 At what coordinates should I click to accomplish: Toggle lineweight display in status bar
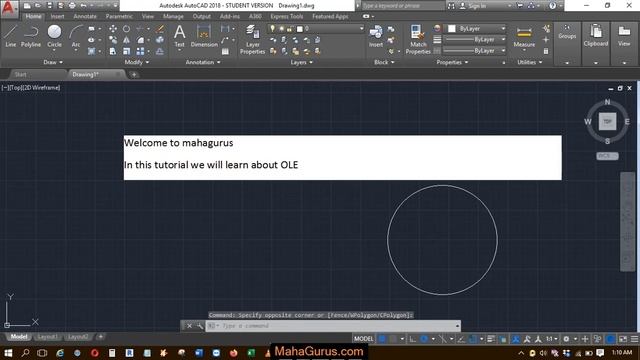(x=491, y=339)
